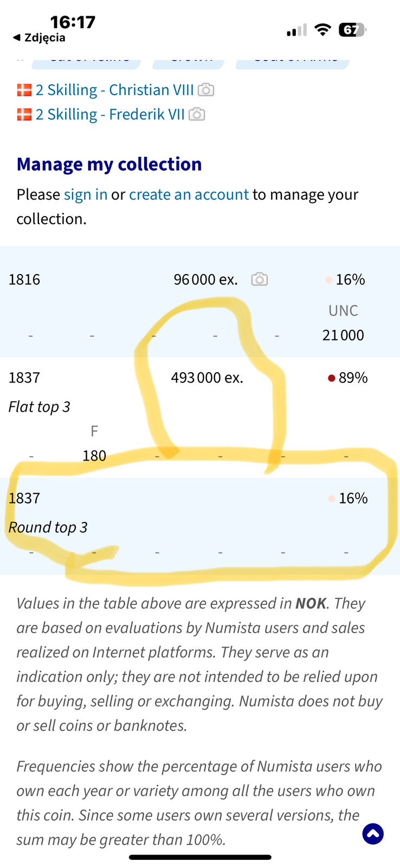Tap the red 89% frequency dot
The width and height of the screenshot is (400, 868).
(x=332, y=378)
